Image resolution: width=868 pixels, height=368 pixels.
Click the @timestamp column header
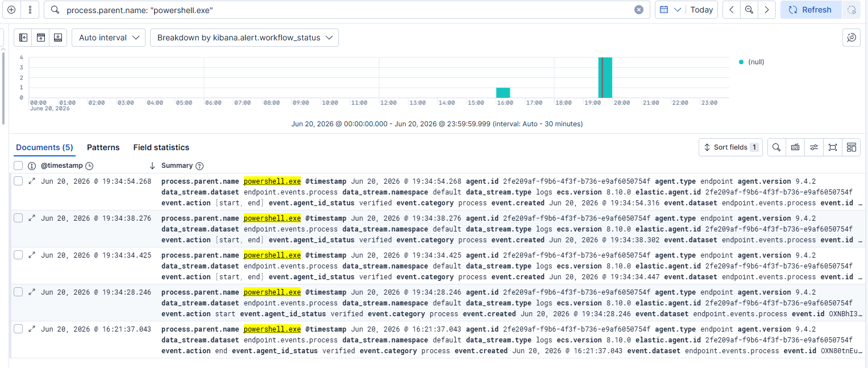point(61,166)
